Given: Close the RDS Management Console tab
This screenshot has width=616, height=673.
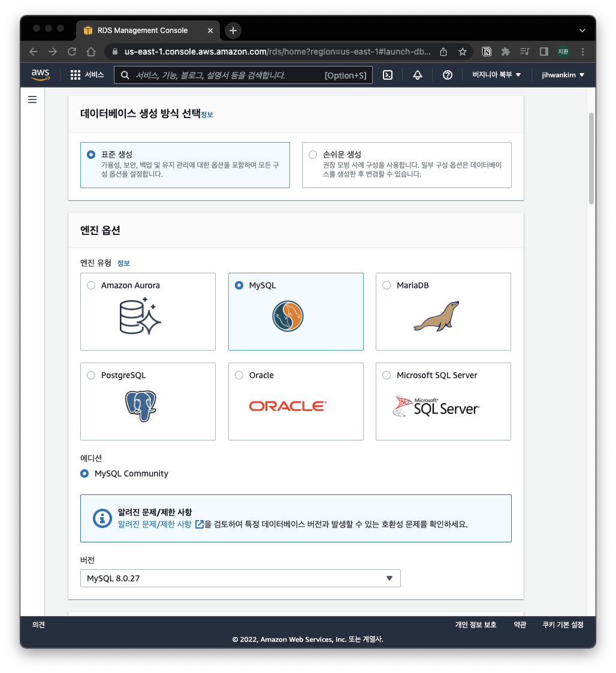Looking at the screenshot, I should [210, 31].
